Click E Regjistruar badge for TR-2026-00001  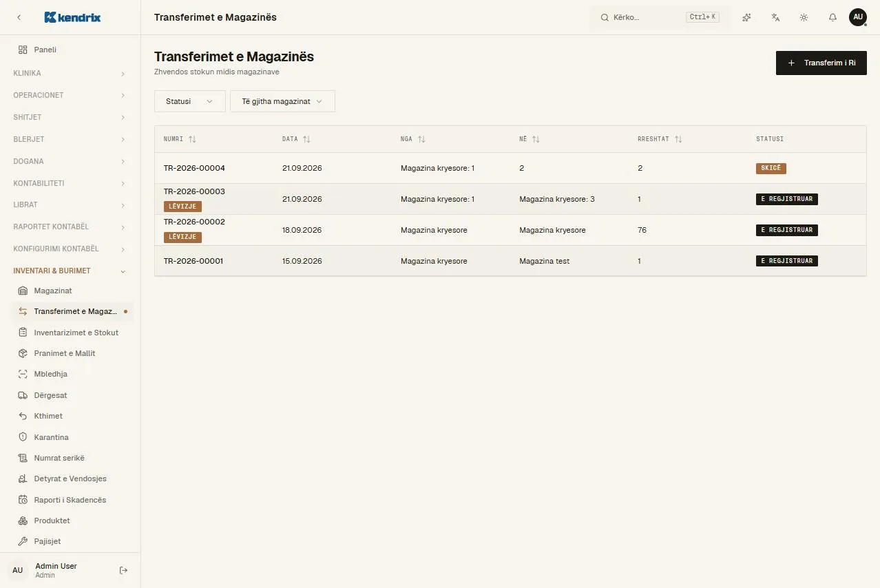(x=786, y=261)
